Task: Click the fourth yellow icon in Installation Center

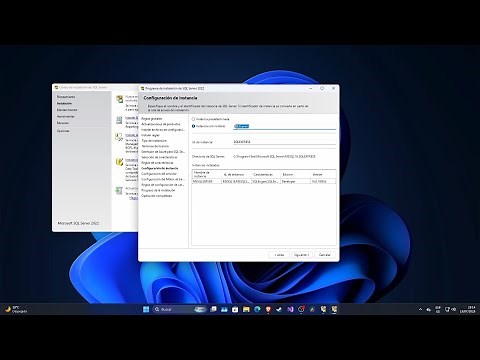Action: coord(119,162)
